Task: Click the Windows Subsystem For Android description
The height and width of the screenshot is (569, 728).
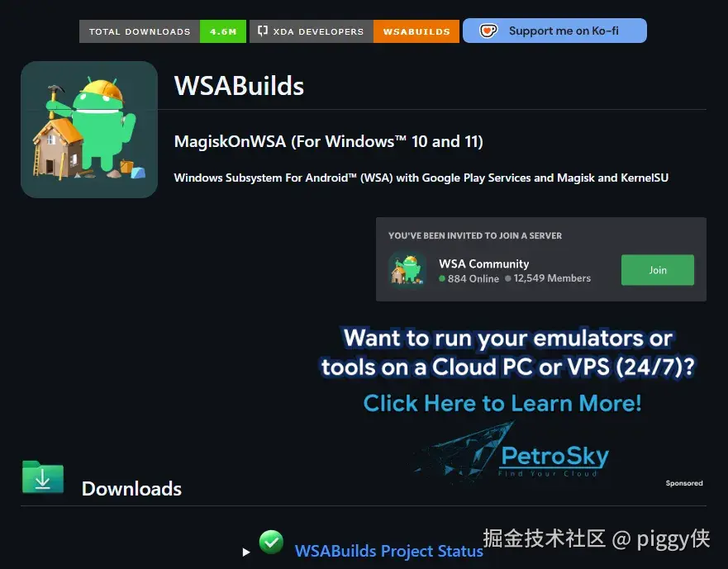Action: [x=421, y=178]
